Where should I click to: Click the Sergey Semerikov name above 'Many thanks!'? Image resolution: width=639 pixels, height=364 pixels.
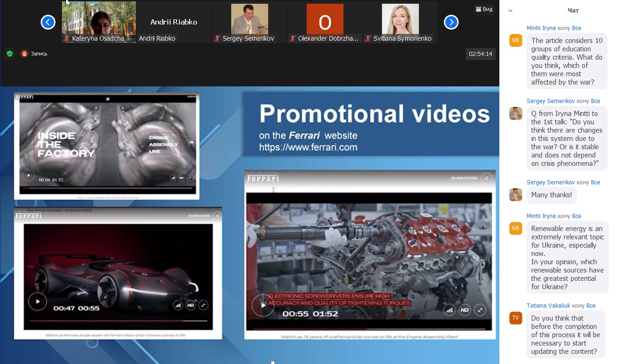tap(550, 182)
